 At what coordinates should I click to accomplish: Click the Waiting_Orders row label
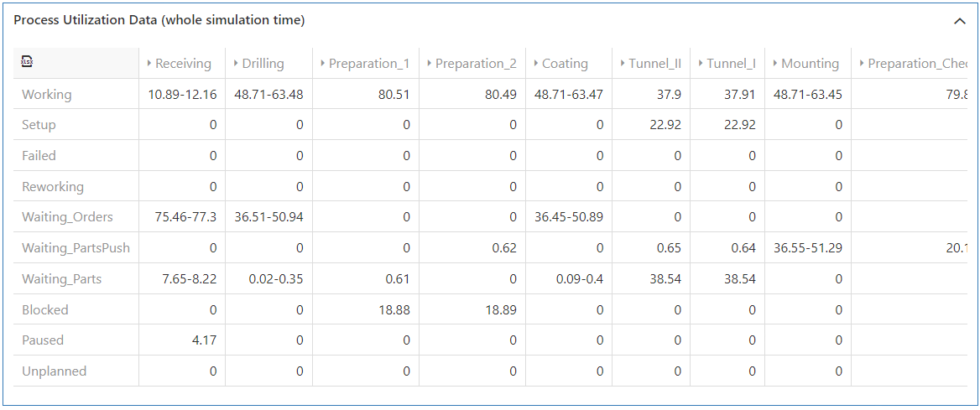point(67,217)
